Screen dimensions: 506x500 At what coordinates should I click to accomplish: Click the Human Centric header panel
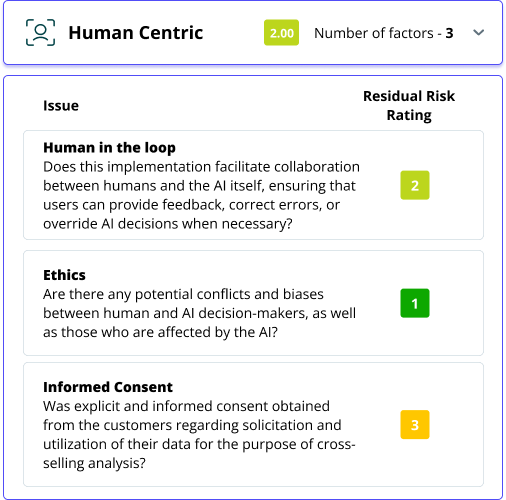click(253, 33)
